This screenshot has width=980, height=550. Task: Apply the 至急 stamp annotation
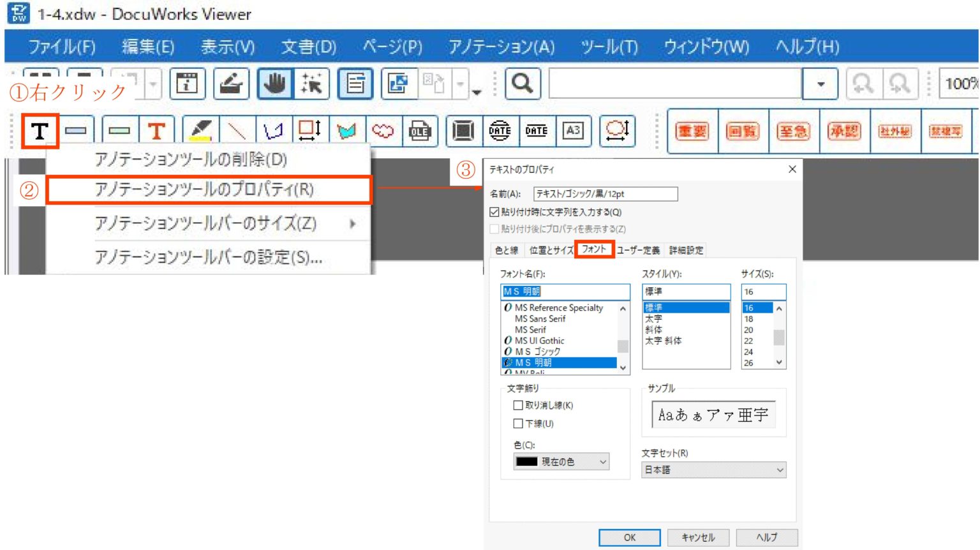coord(794,131)
